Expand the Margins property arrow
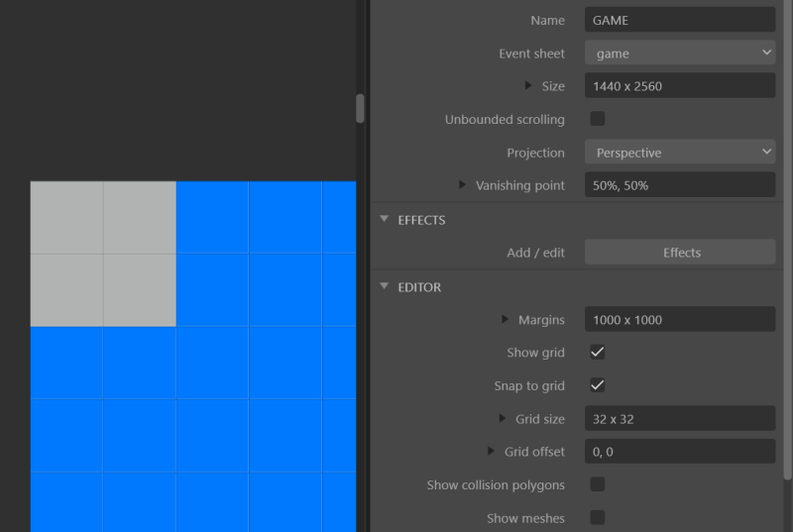 click(505, 319)
